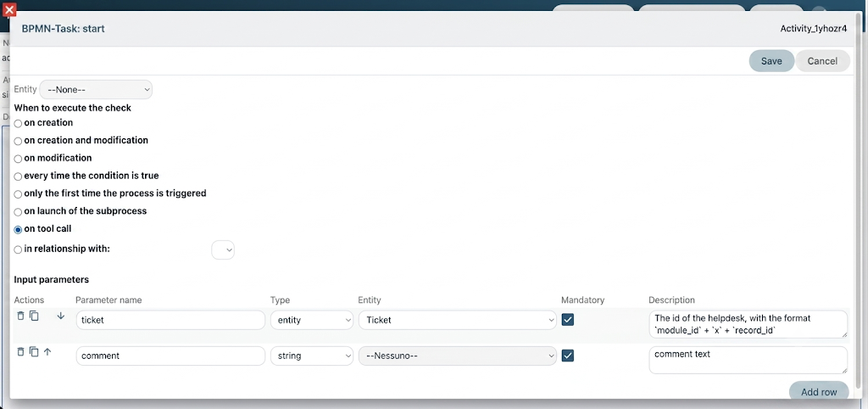Close the dialog with red X
Screen dimensions: 868x409
click(x=9, y=9)
